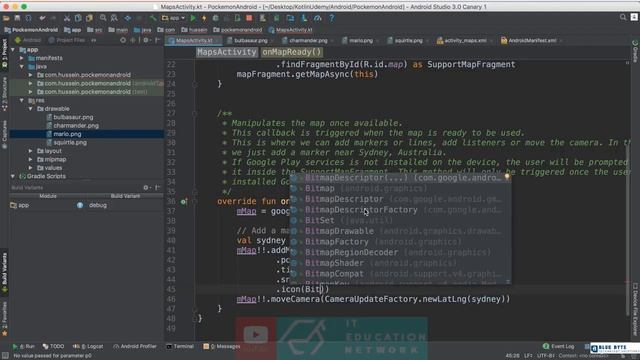Click MapsActivity.kt in the breadcrumb bar

(x=291, y=30)
